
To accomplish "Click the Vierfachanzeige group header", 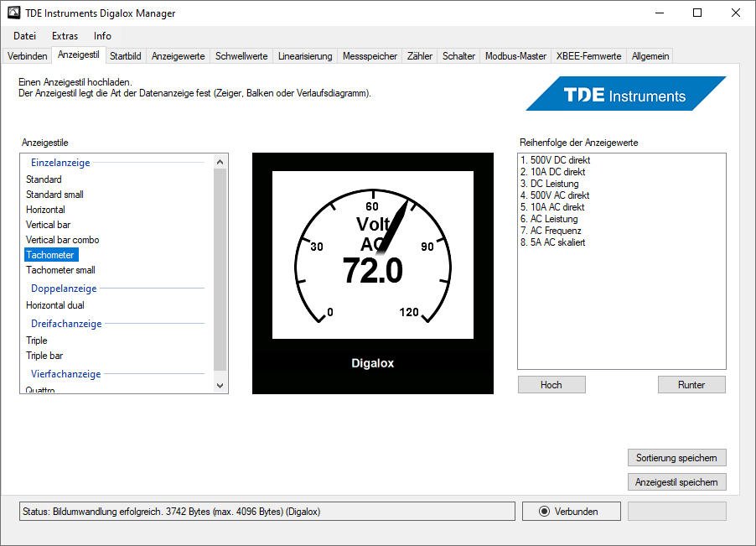I will coord(65,374).
